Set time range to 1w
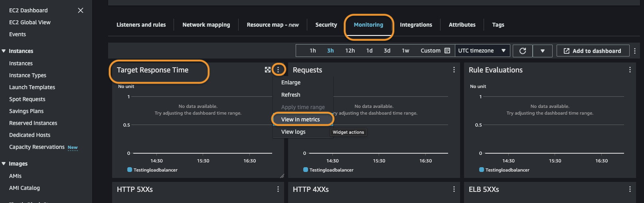Viewport: 644px width, 203px height. pyautogui.click(x=405, y=51)
